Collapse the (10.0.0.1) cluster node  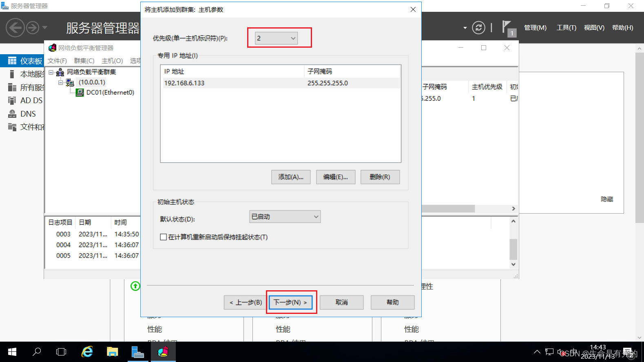[60, 82]
